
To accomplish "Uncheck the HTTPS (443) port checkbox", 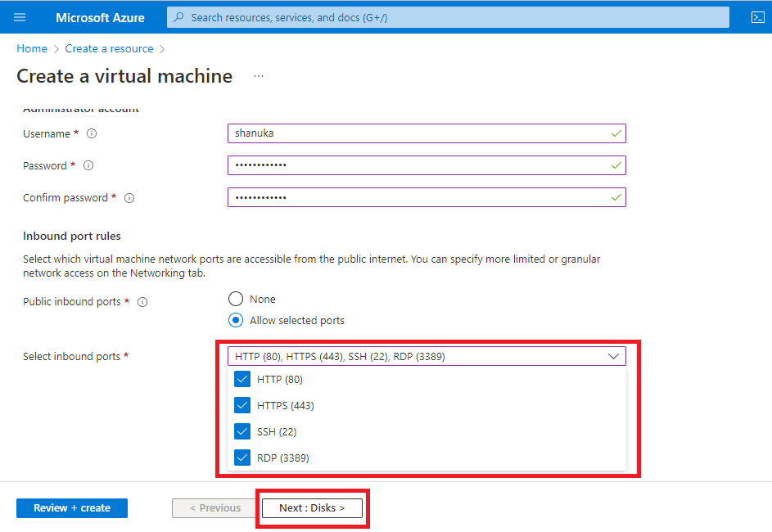I will [x=242, y=405].
